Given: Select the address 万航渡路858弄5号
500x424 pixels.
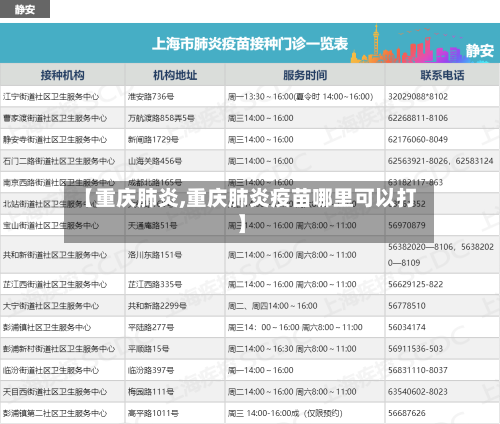Looking at the screenshot, I should (x=161, y=118).
